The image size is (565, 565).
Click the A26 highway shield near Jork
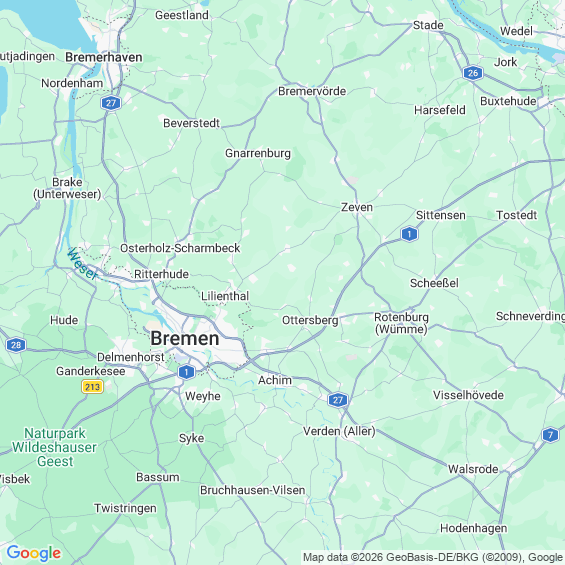point(473,73)
